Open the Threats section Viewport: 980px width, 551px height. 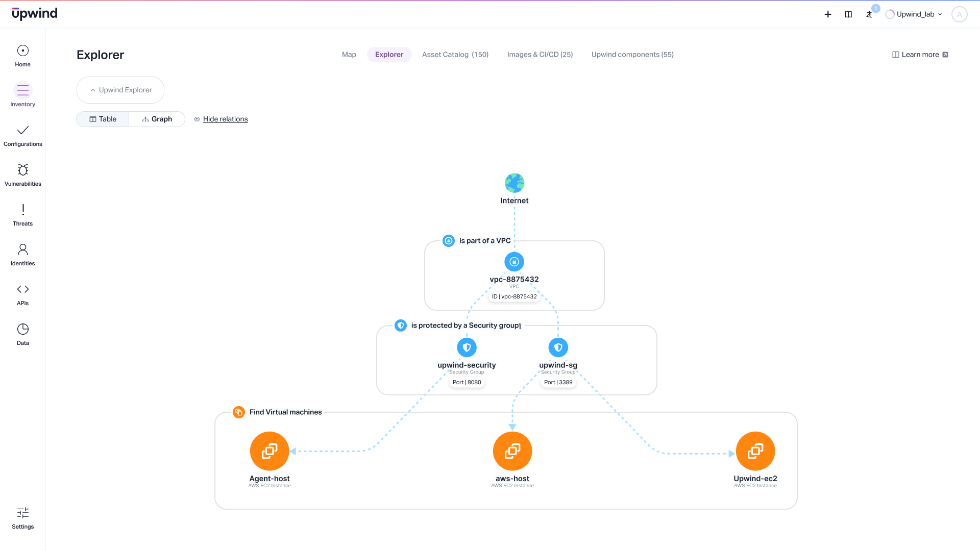pyautogui.click(x=23, y=215)
